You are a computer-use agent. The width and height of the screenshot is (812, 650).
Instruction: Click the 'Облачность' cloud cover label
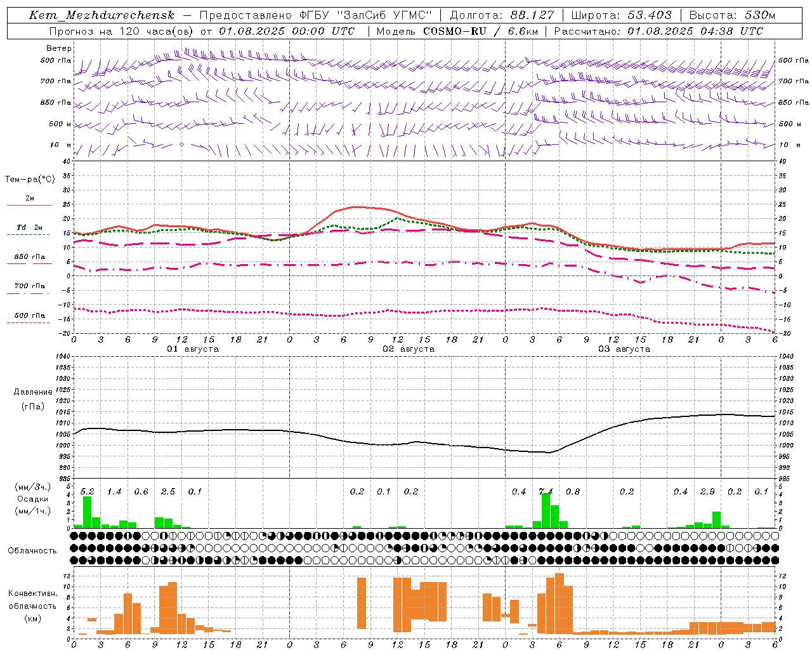pyautogui.click(x=32, y=551)
